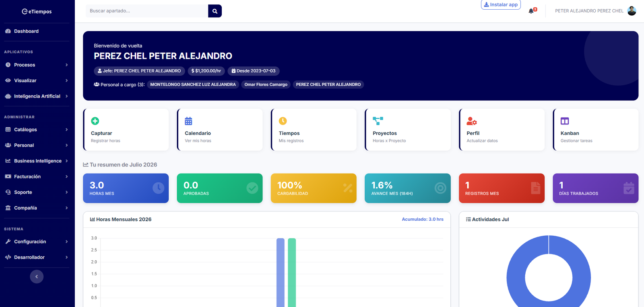
Task: Open the Desarrollador menu item
Action: tap(37, 257)
